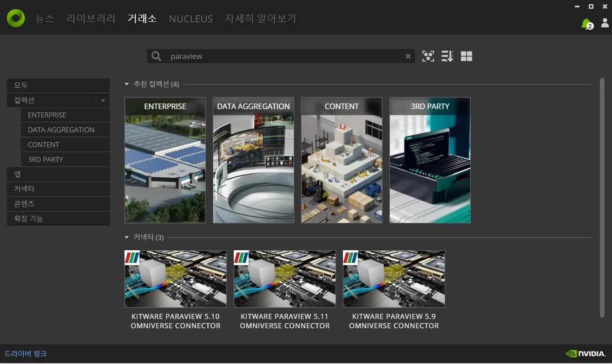612x364 pixels.
Task: Click KITWARE PARAVIEW 5.11 OMNIVERSE CONNECTOR title
Action: (285, 321)
